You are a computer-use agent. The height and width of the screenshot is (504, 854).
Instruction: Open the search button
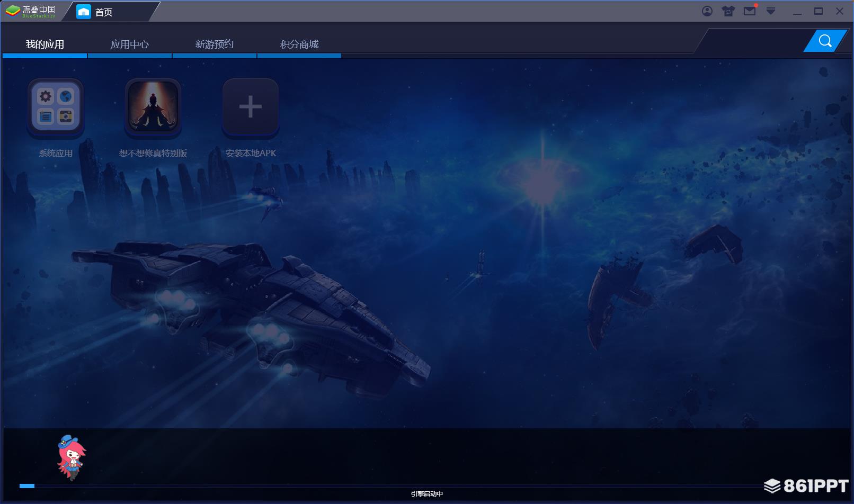click(x=825, y=41)
